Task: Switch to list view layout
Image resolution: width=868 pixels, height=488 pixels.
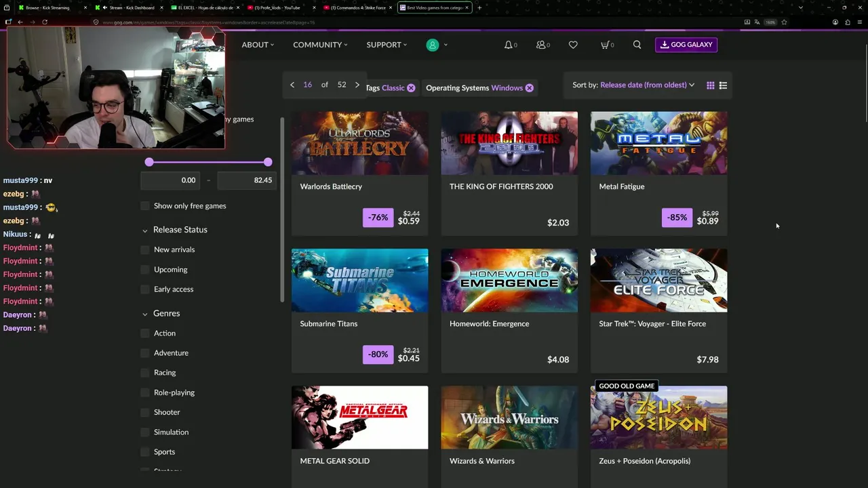Action: point(723,85)
